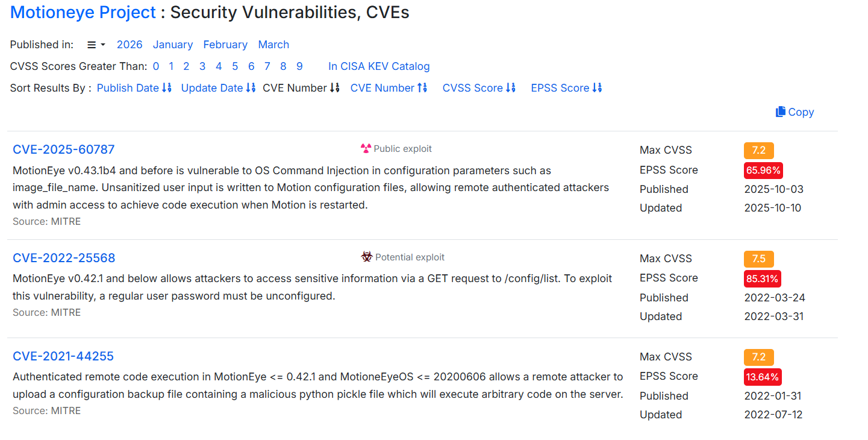This screenshot has height=440, width=868.
Task: Click the 85.31% EPSS score badge
Action: click(763, 278)
